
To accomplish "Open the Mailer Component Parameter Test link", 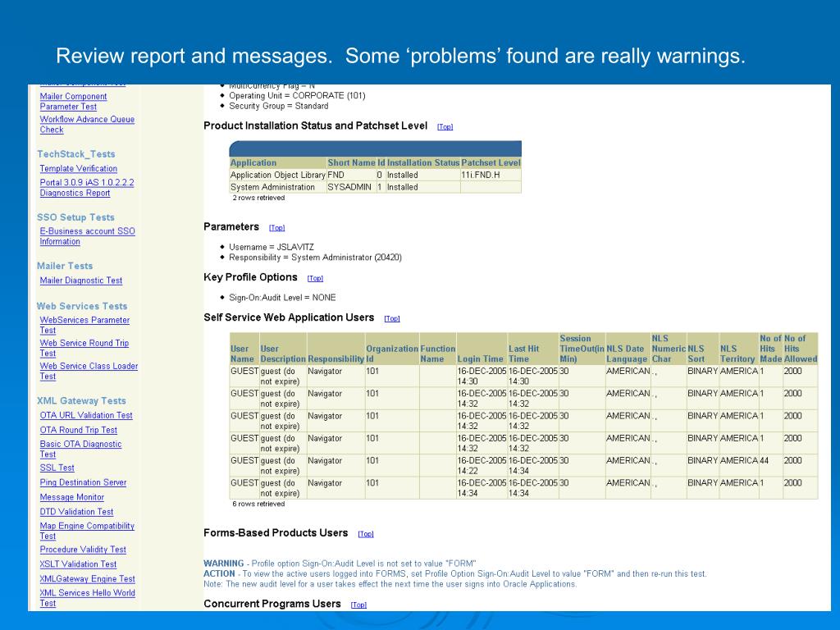I will pos(73,101).
